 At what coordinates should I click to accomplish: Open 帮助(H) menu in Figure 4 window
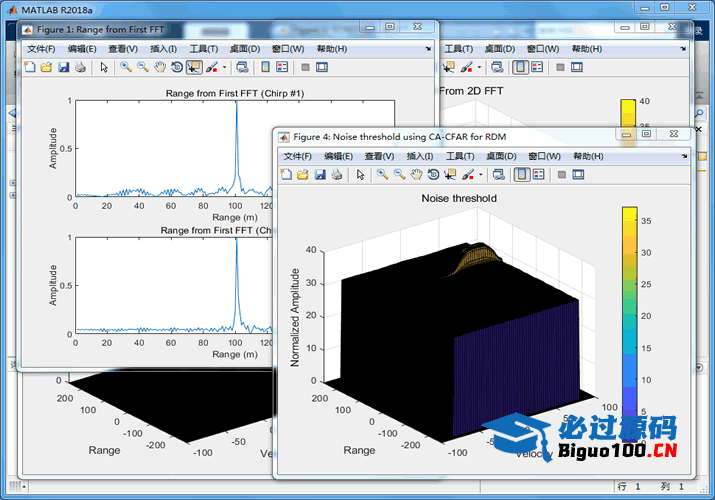588,156
